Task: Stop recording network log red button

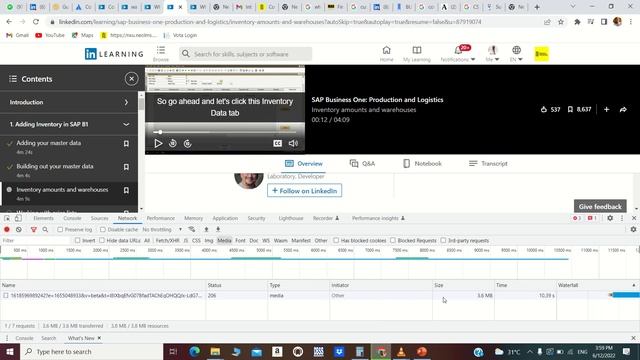Action: 7,229
